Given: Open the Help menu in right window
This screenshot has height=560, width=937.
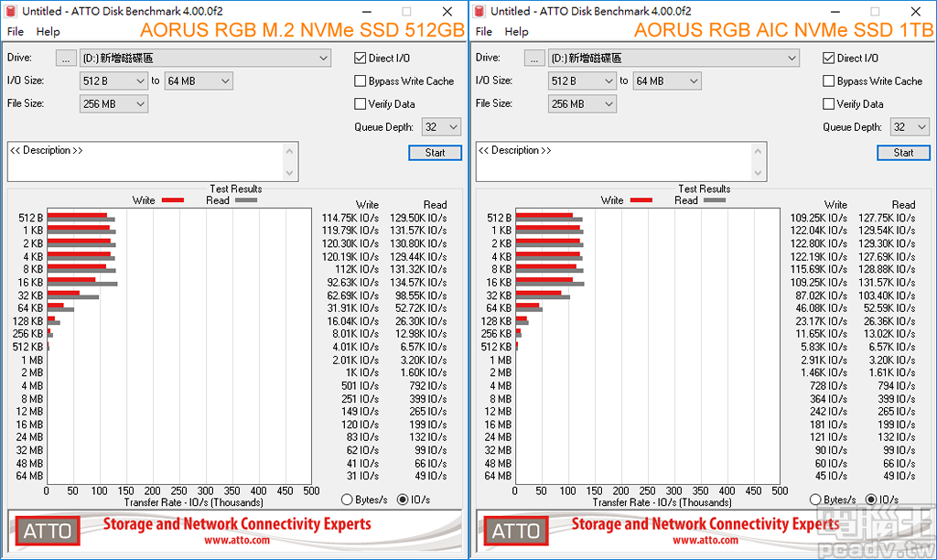Looking at the screenshot, I should [x=517, y=31].
